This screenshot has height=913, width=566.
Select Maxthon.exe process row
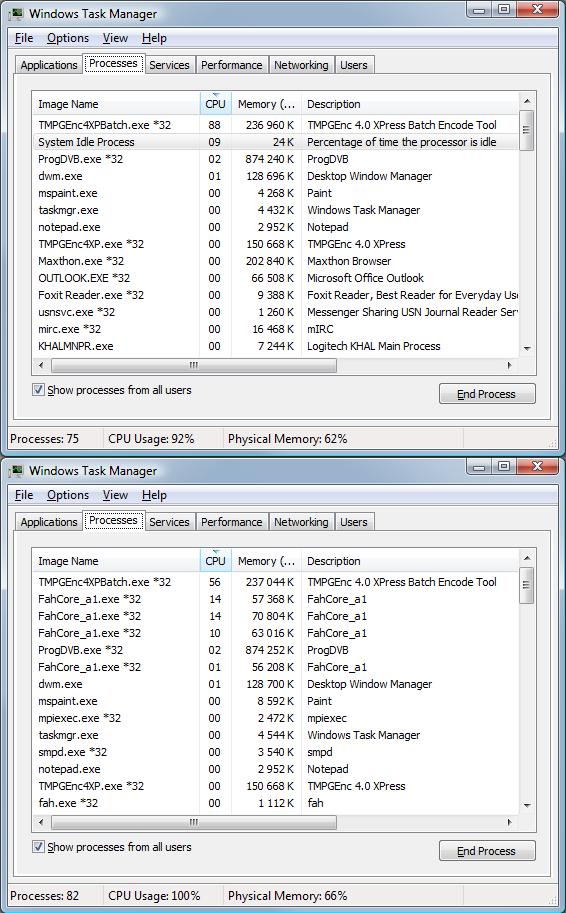point(275,261)
